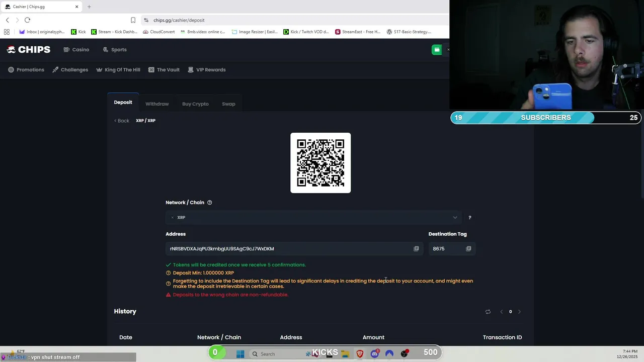Open the Kick bookmark
The width and height of the screenshot is (644, 362).
78,32
